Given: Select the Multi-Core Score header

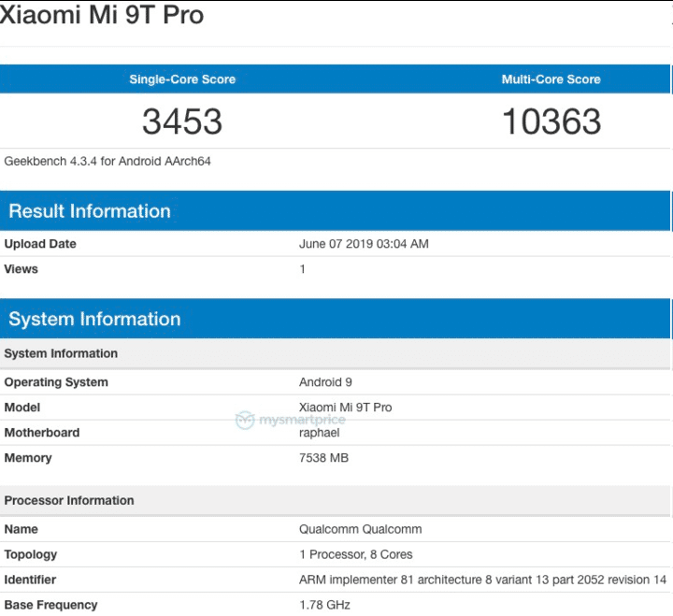Looking at the screenshot, I should tap(551, 79).
